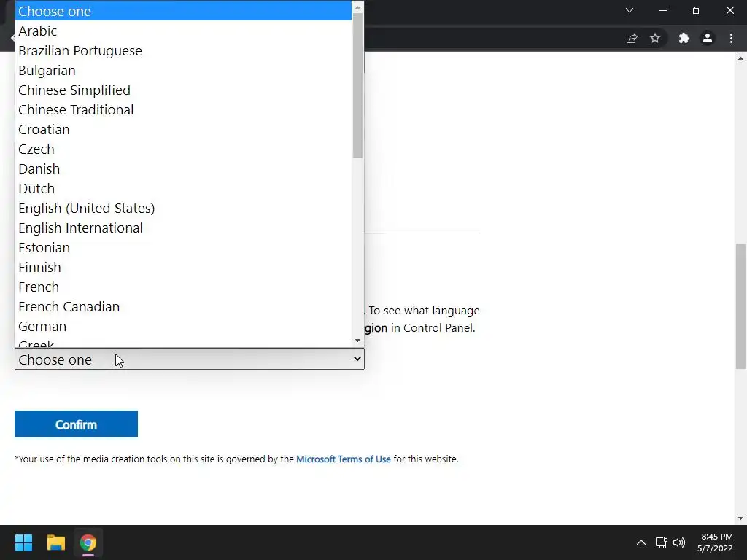The image size is (747, 560).
Task: Click dropdown list scroll down arrow
Action: point(357,341)
